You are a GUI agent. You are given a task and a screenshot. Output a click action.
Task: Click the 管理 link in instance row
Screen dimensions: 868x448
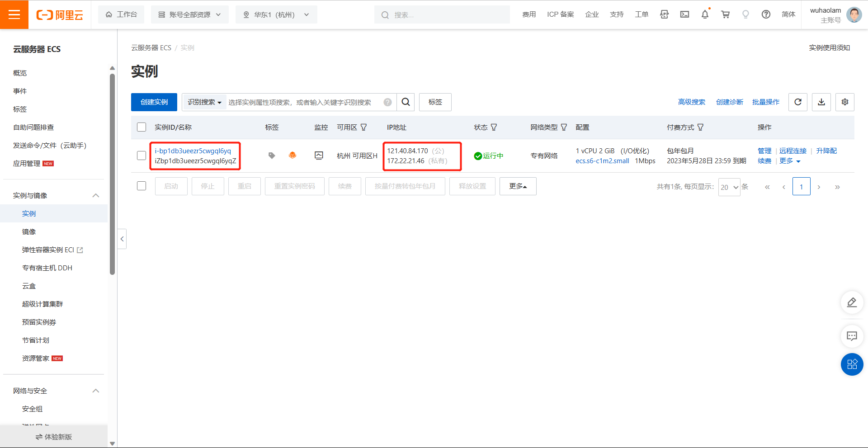tap(764, 151)
